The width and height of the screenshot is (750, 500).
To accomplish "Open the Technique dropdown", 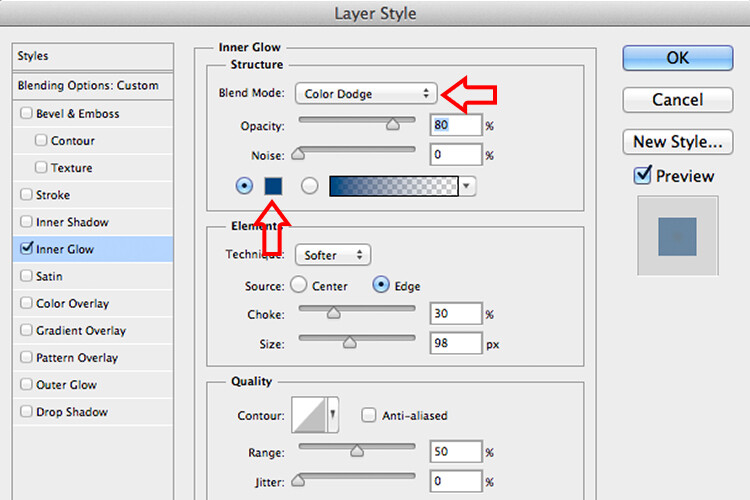I will (333, 255).
